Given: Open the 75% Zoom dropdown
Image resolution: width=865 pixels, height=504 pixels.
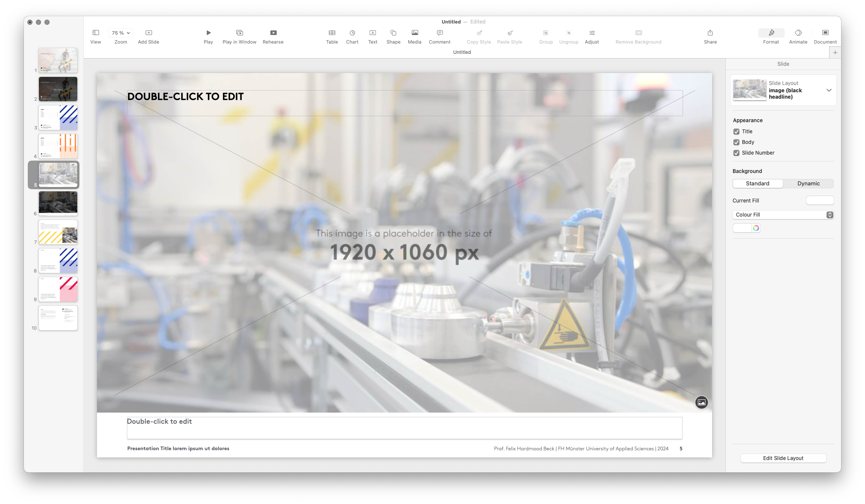Looking at the screenshot, I should [x=121, y=33].
